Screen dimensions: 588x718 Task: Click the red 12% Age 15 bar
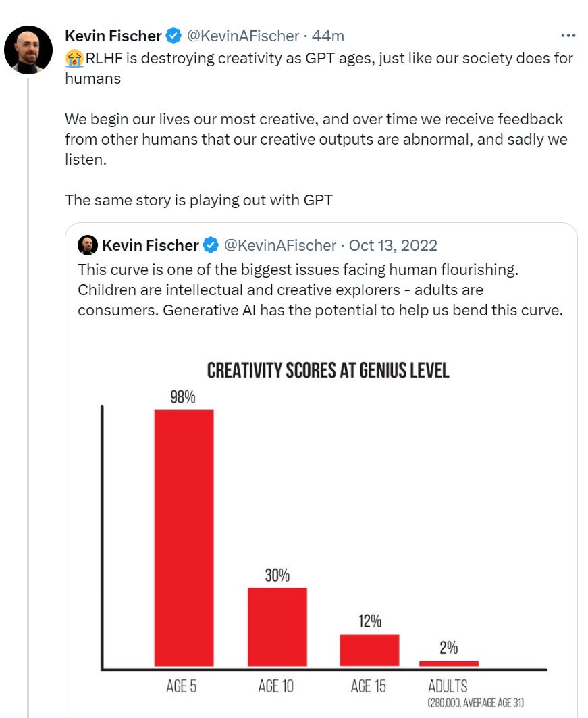pos(369,650)
